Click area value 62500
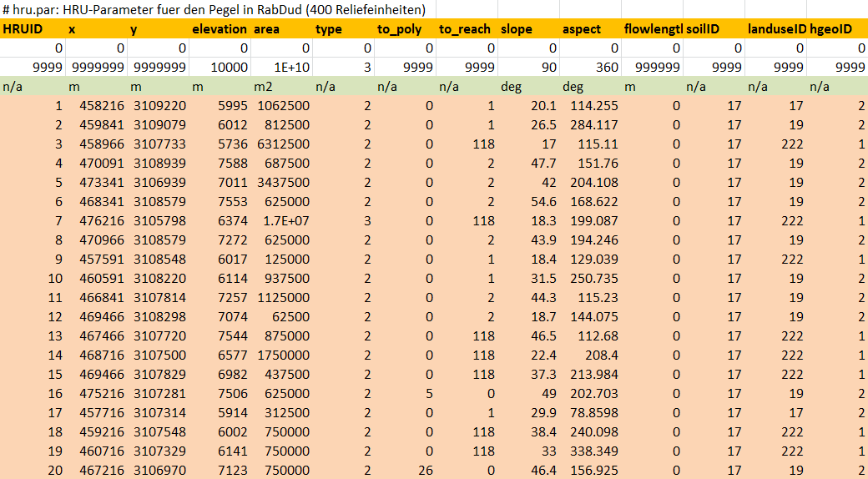 click(x=282, y=317)
